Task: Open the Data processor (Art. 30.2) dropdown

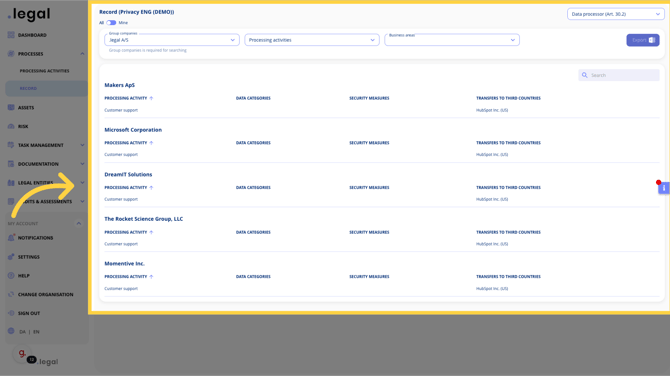Action: [616, 14]
